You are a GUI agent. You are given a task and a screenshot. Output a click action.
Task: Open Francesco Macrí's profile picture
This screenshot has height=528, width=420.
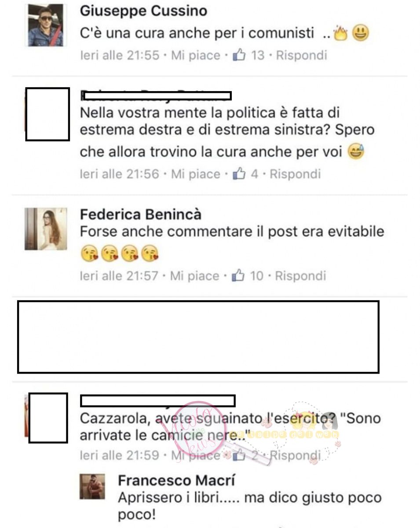point(92,486)
